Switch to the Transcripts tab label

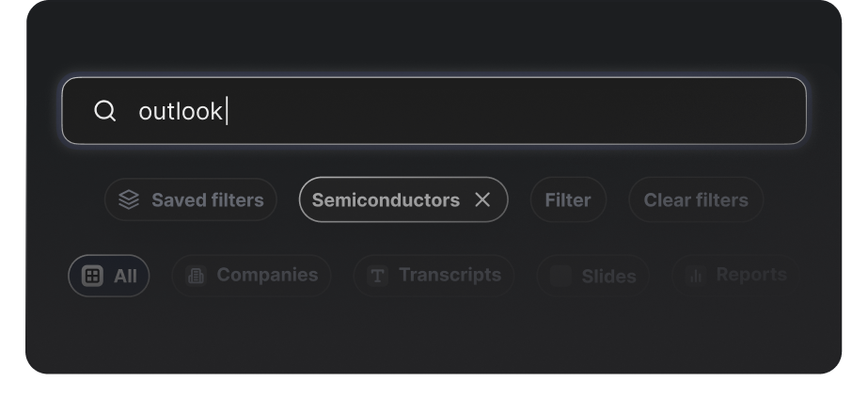tap(450, 275)
